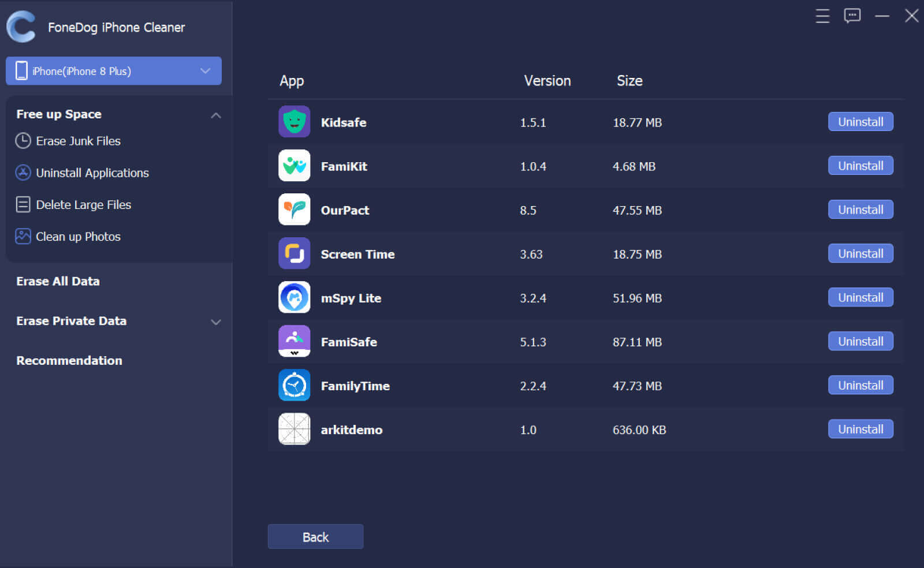The height and width of the screenshot is (568, 924).
Task: Select Uninstall Applications in the sidebar
Action: pyautogui.click(x=92, y=173)
